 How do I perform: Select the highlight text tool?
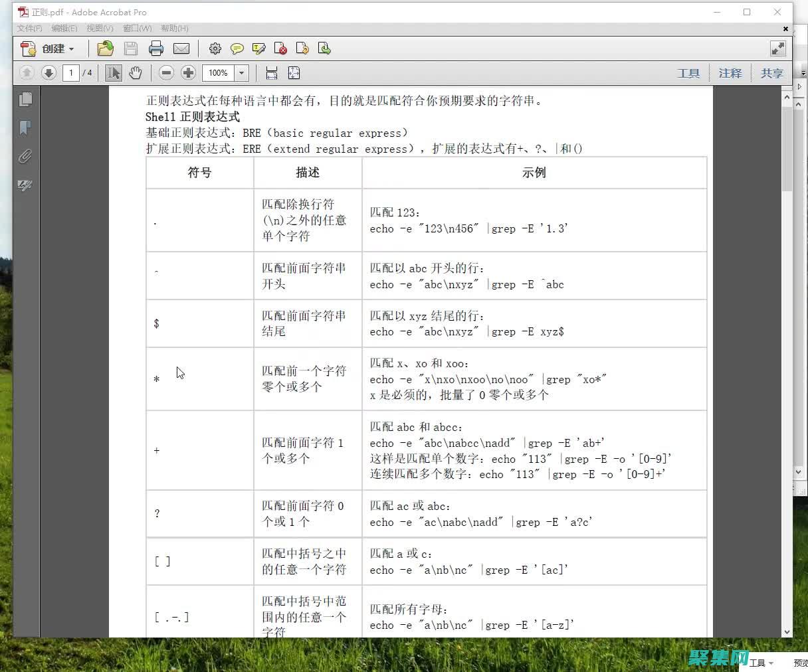point(259,48)
